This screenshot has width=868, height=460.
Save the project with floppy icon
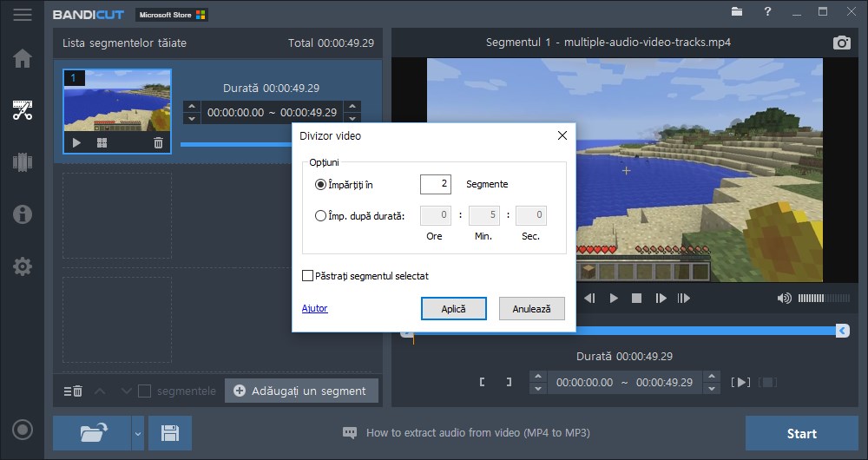(x=170, y=433)
